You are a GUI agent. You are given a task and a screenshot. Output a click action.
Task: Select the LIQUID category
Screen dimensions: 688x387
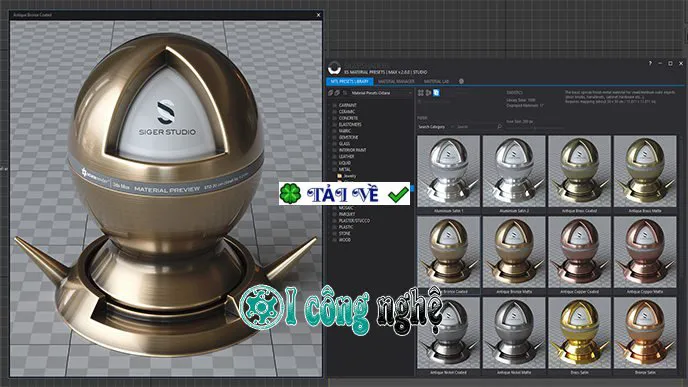(x=345, y=163)
